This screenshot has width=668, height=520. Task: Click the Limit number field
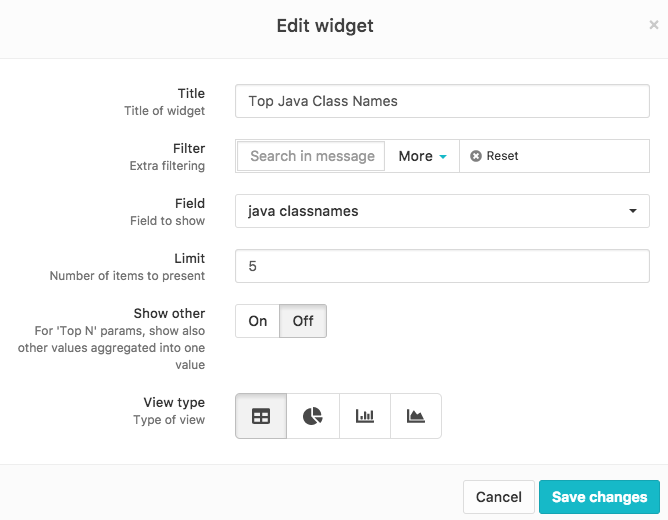(x=442, y=266)
